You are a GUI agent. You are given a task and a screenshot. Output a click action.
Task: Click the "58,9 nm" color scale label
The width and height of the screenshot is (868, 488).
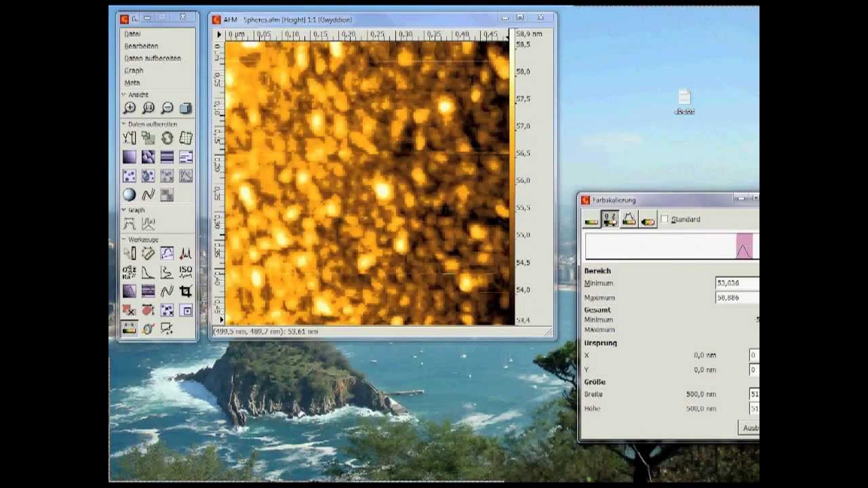[x=529, y=34]
